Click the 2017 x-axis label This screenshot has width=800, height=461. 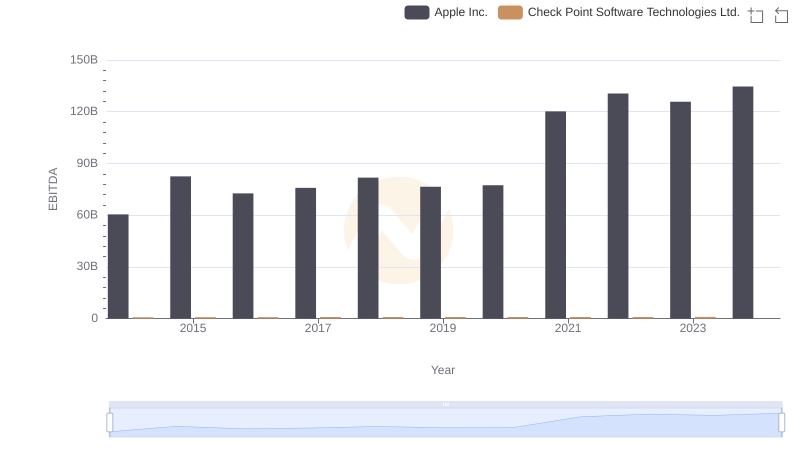tap(318, 328)
